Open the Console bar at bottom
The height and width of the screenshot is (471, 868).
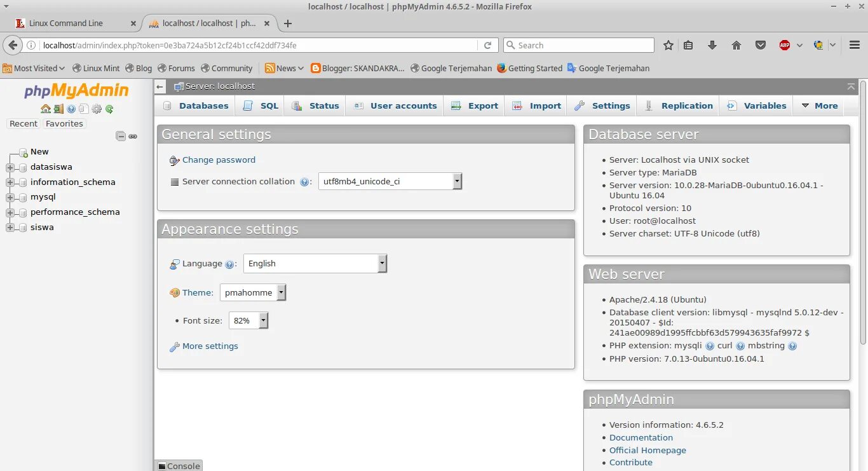click(179, 466)
